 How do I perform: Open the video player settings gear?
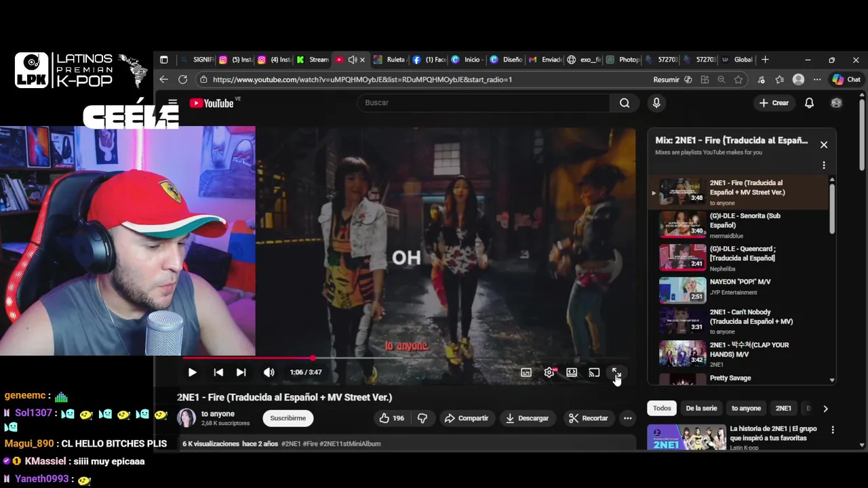[x=549, y=372]
